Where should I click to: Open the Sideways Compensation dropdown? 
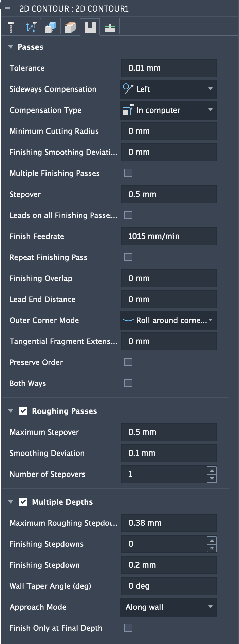[x=168, y=89]
